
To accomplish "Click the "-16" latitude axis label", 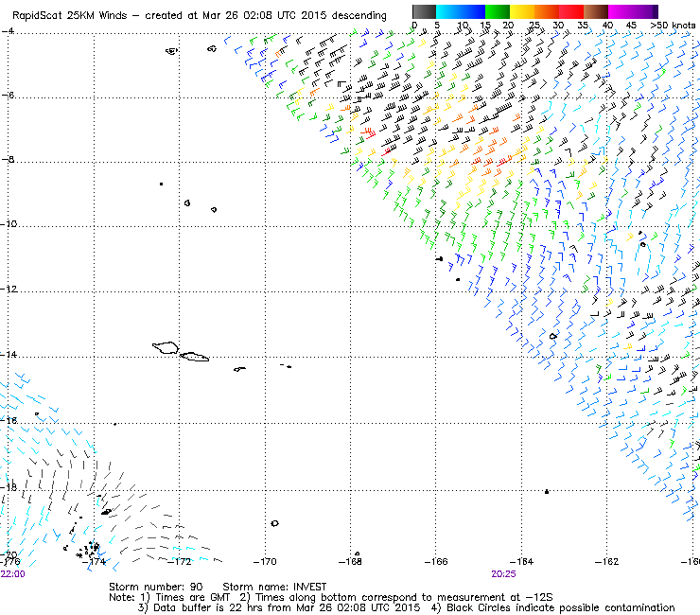I will [x=9, y=420].
